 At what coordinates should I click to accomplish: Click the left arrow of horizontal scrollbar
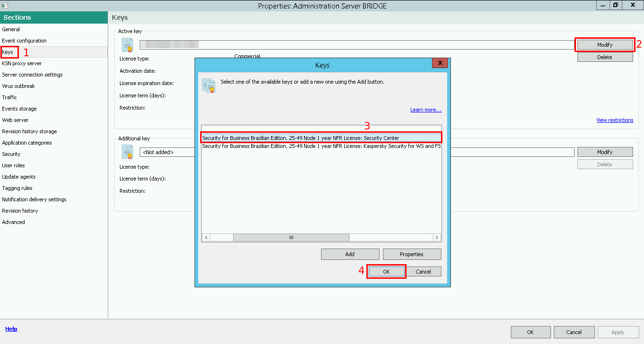tap(206, 237)
